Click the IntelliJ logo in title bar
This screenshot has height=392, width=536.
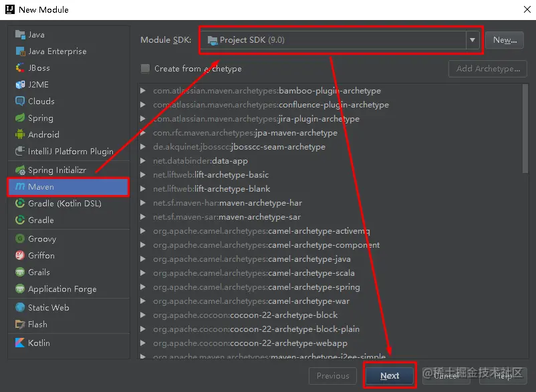(x=10, y=9)
